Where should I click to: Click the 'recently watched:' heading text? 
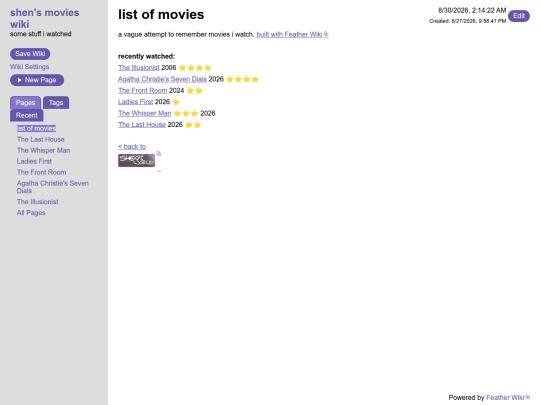(146, 56)
